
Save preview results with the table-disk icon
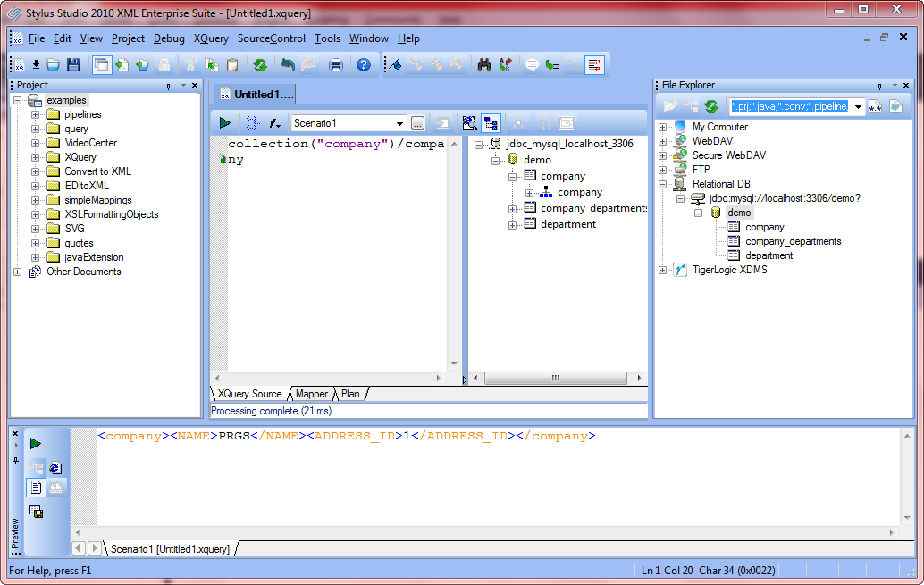pyautogui.click(x=36, y=512)
